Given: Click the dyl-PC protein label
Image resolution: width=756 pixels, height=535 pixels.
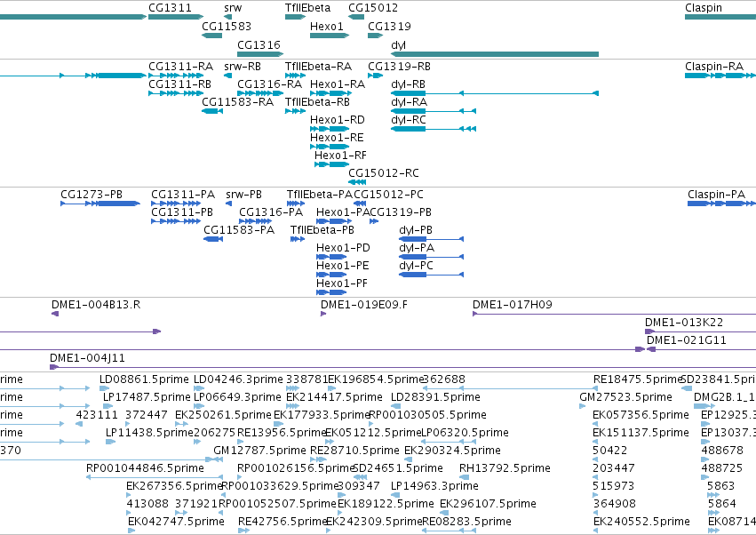Looking at the screenshot, I should 416,266.
